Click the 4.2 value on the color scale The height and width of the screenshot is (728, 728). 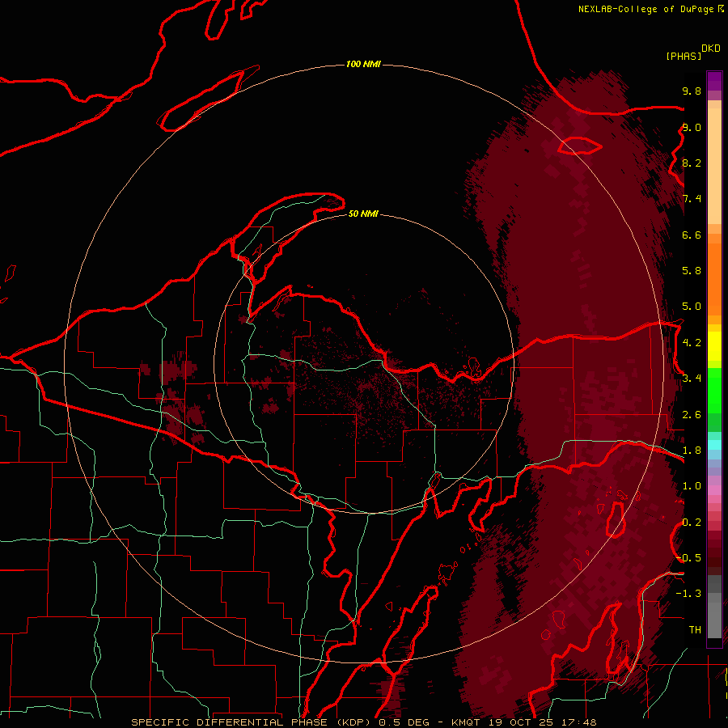point(692,343)
